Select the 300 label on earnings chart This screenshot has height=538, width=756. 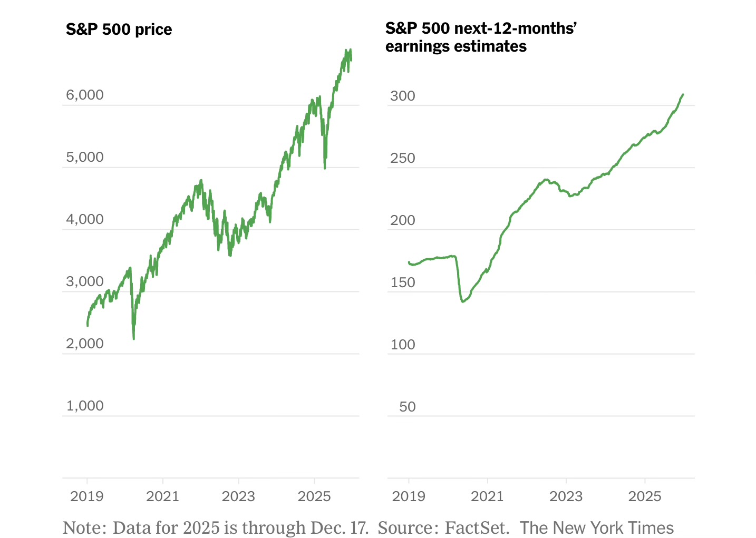point(403,96)
